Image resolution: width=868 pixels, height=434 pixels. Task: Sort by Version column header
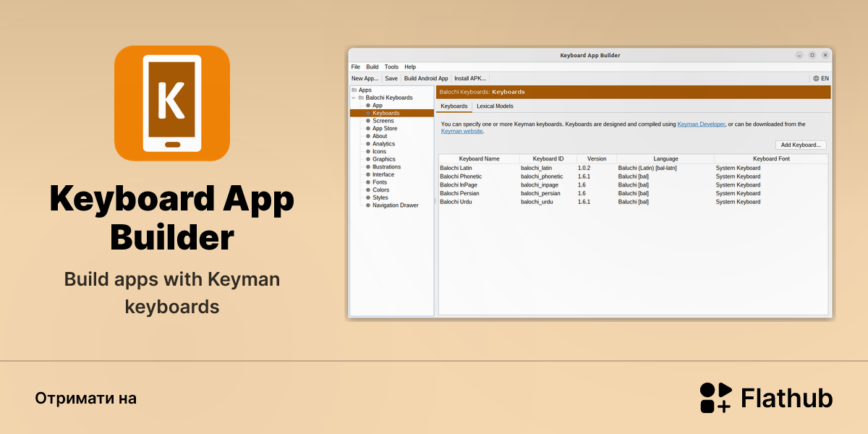(597, 158)
